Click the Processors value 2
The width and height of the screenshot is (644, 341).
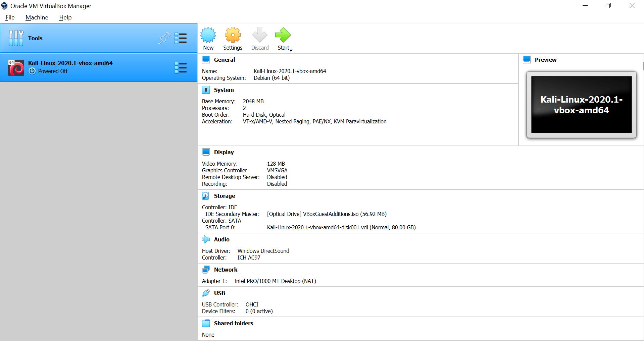pyautogui.click(x=244, y=108)
